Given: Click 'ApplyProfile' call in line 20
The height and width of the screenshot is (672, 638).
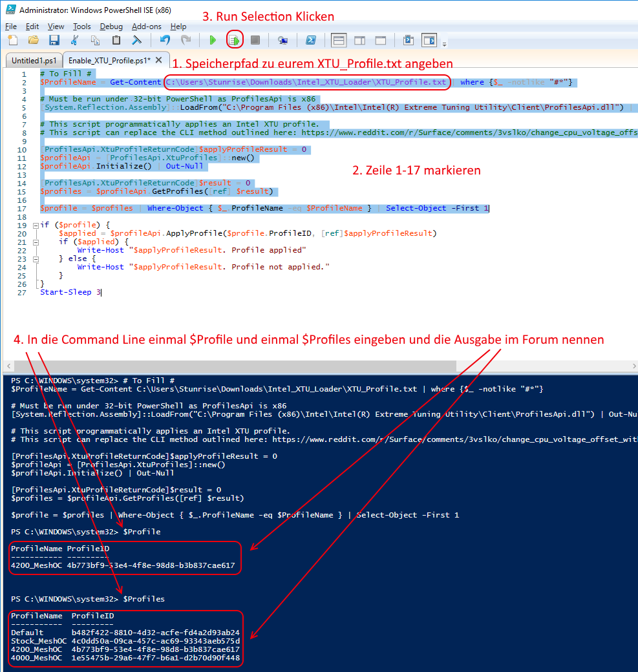Looking at the screenshot, I should pos(194,233).
